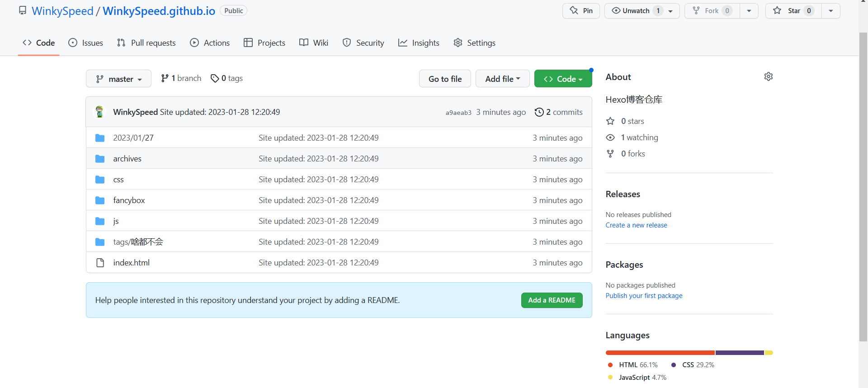Click the folder icon for 2023/01/27
868x388 pixels.
100,138
